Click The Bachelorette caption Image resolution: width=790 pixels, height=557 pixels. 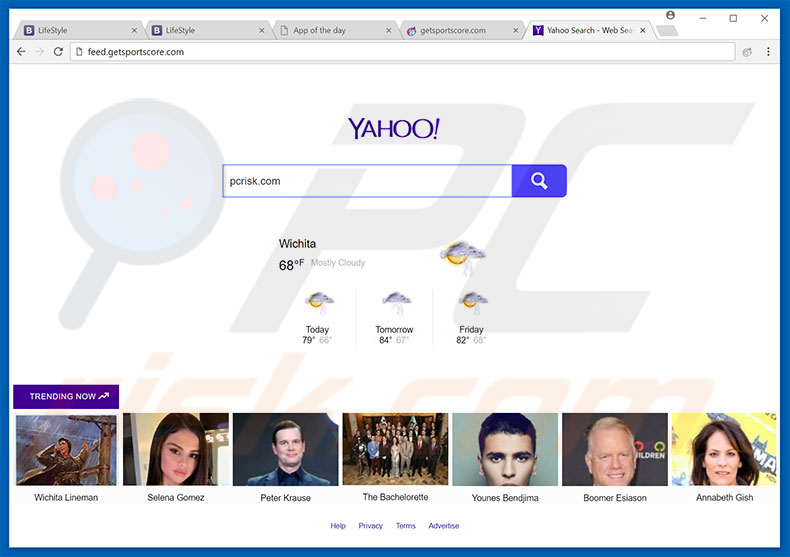396,497
